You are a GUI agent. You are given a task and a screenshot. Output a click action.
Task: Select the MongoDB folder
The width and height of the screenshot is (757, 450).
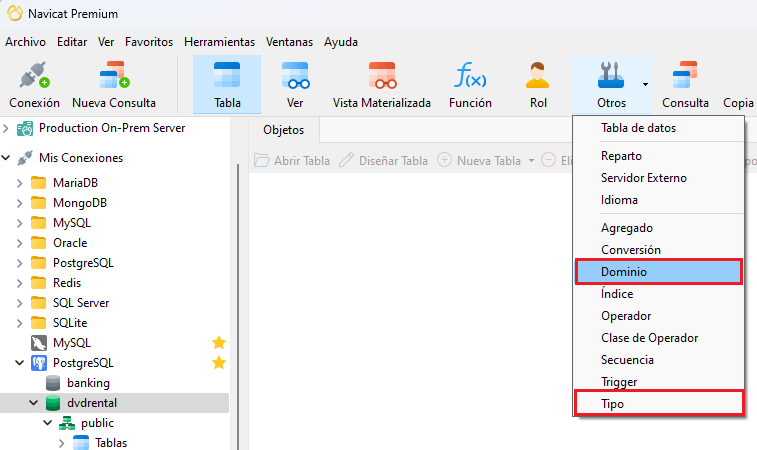tap(69, 203)
